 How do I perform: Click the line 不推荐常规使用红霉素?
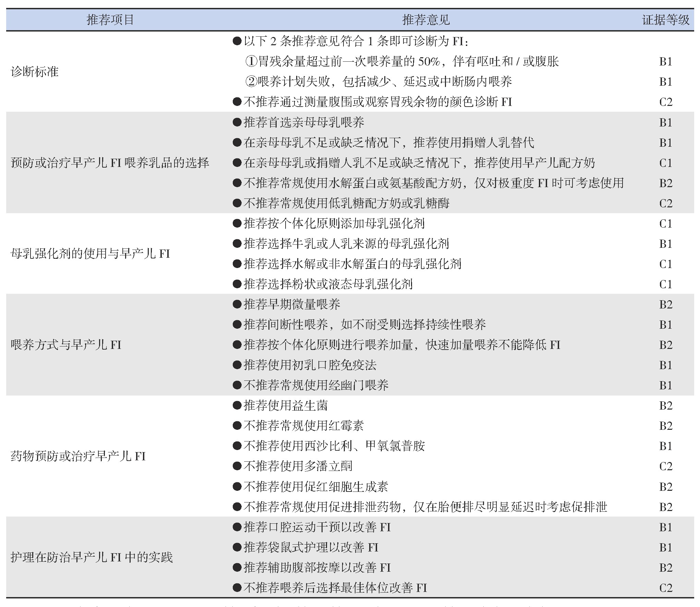coord(298,426)
